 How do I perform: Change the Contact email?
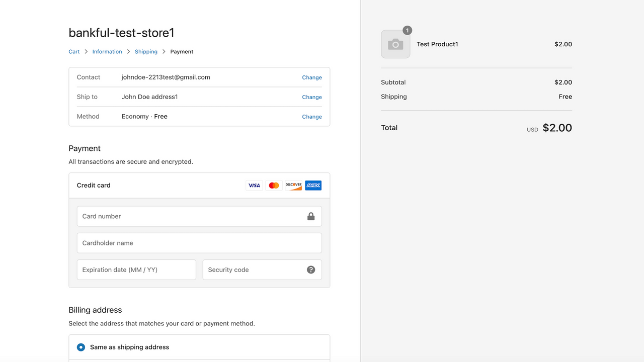pyautogui.click(x=312, y=77)
